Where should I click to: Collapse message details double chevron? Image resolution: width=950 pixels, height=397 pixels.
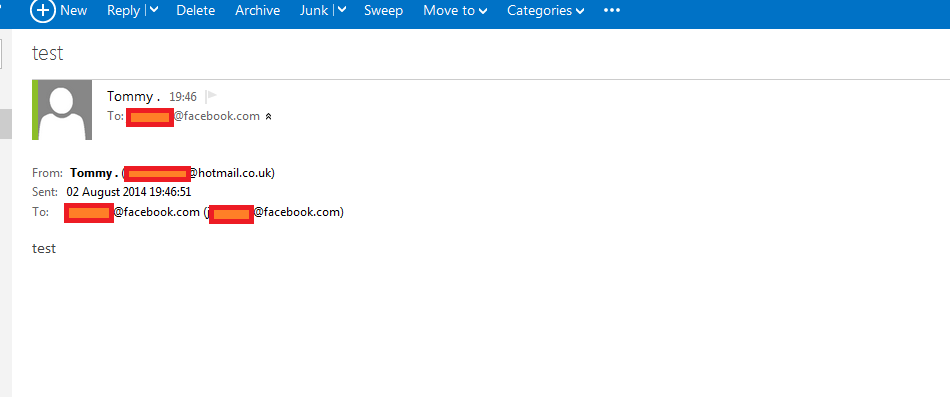coord(268,116)
